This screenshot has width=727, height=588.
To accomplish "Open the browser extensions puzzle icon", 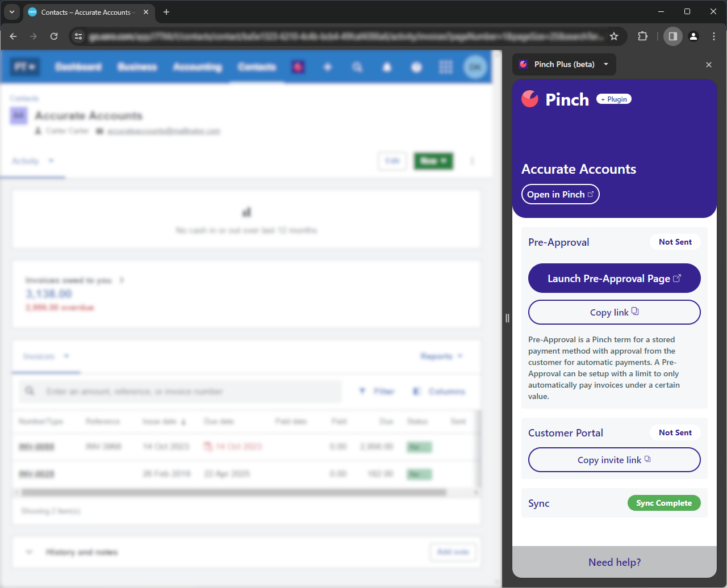I will coord(642,36).
